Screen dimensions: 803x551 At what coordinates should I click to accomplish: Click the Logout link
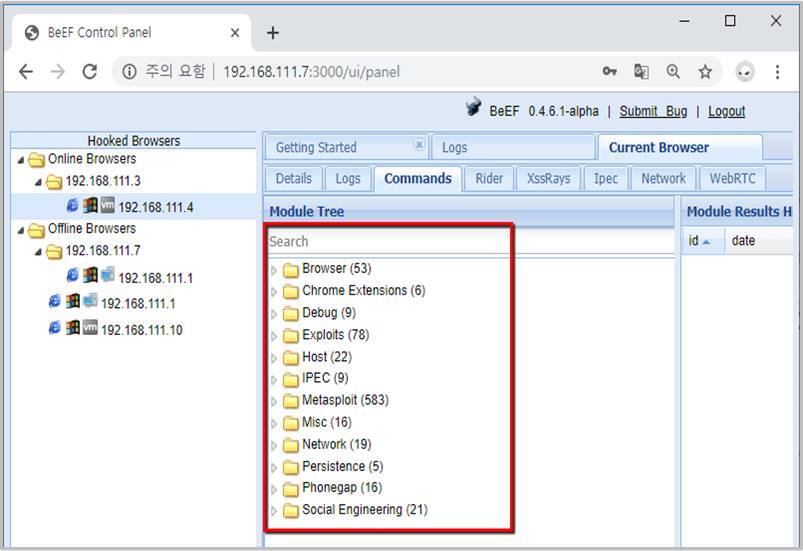[x=726, y=111]
